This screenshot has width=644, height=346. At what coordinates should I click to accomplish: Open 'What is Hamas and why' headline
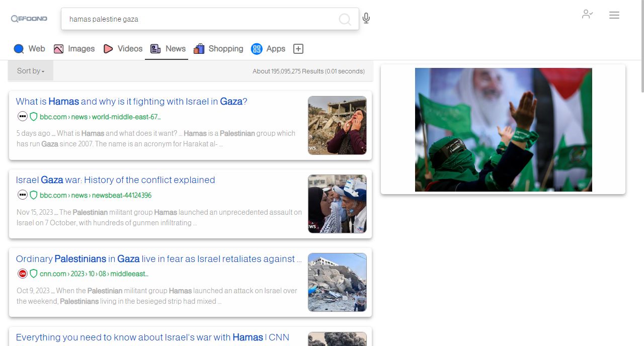coord(131,102)
